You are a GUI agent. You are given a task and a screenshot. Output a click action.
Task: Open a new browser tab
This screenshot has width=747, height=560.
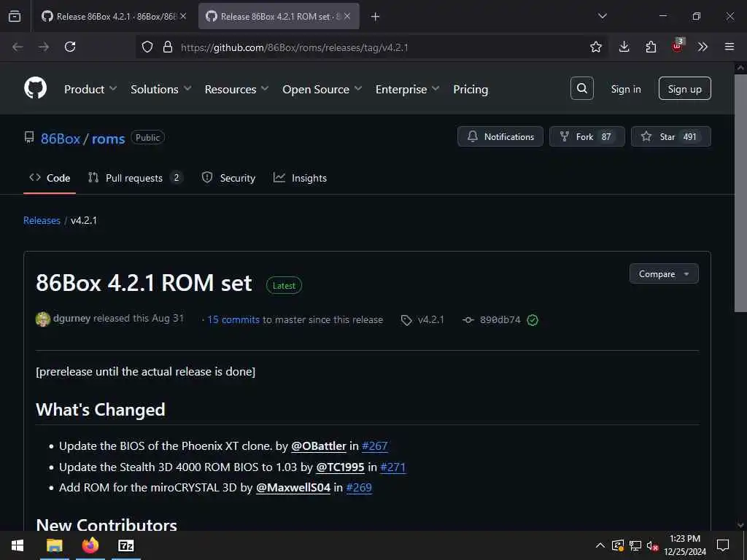click(376, 17)
